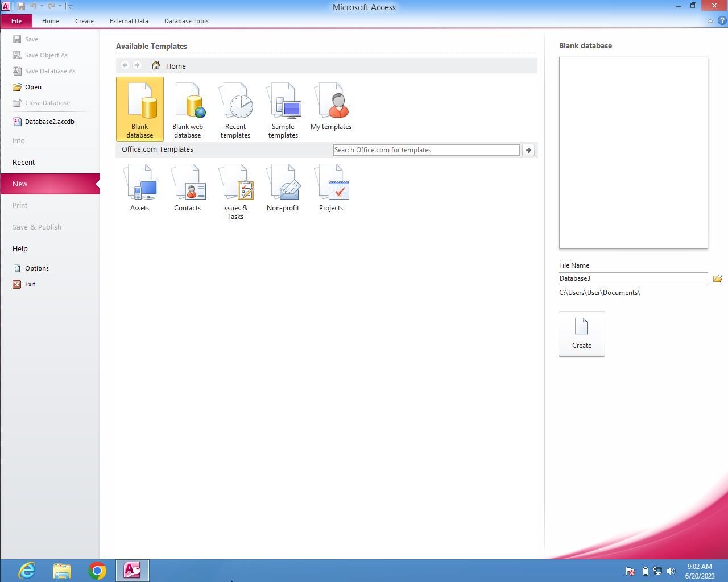Open recent file Database2.accdb

pyautogui.click(x=49, y=122)
